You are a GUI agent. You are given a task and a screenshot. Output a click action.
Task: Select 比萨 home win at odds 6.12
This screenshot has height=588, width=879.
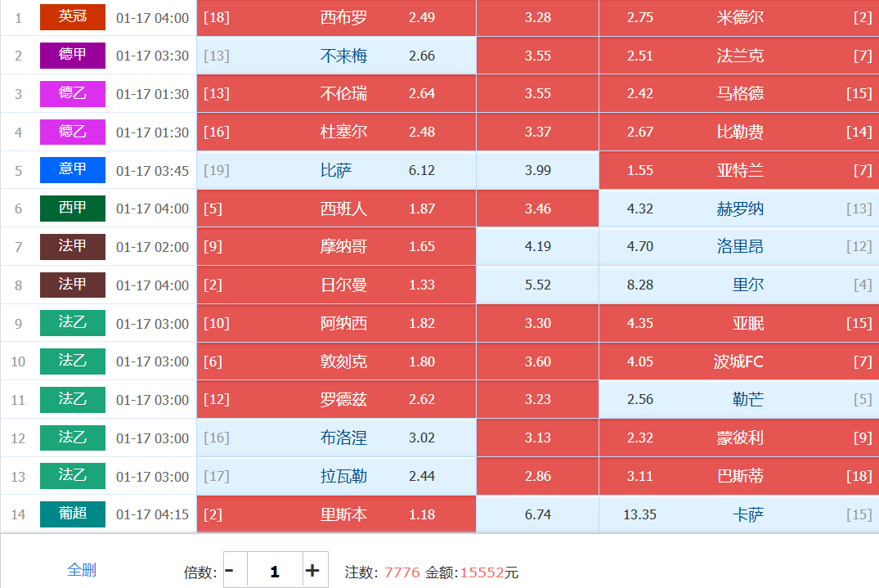pyautogui.click(x=336, y=170)
